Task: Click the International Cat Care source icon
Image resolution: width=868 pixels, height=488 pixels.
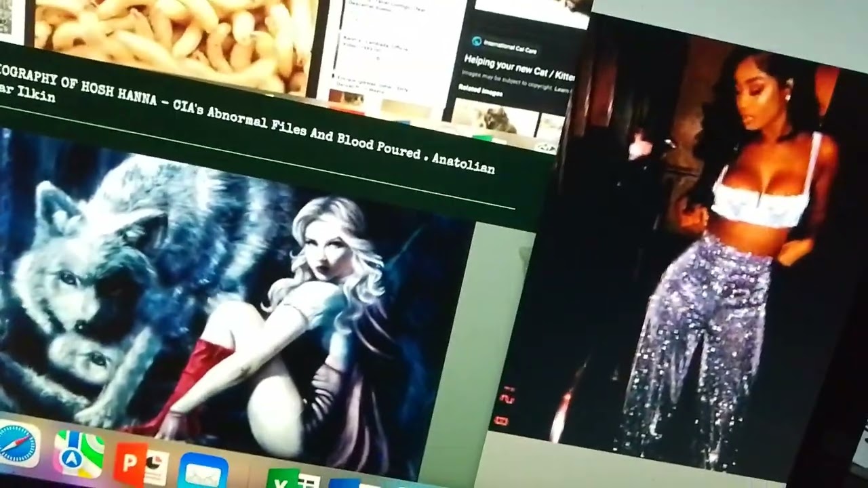Action: [476, 41]
